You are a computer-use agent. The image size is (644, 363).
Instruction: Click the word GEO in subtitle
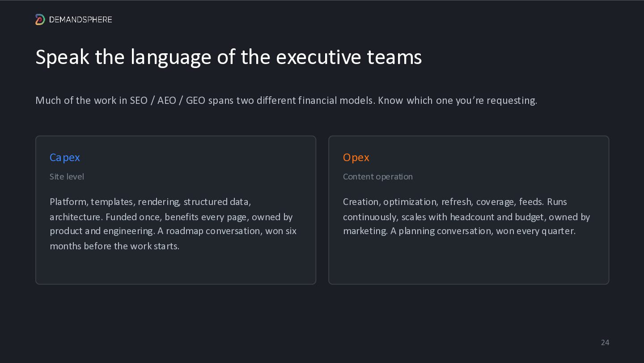pos(195,100)
